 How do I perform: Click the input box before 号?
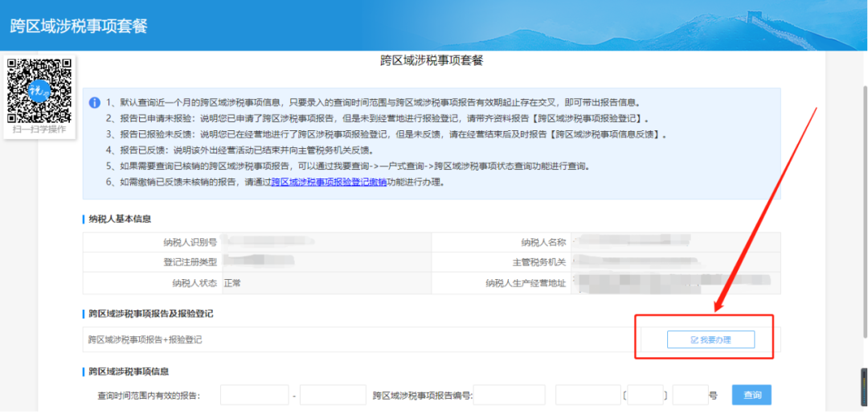(690, 395)
